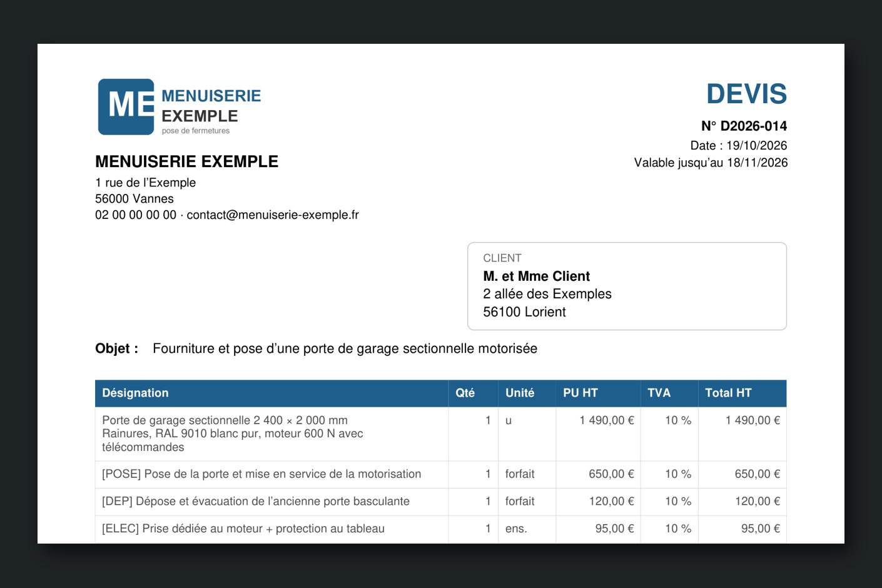
Task: Click unit 'u' in the Porte de garage row
Action: pyautogui.click(x=509, y=420)
